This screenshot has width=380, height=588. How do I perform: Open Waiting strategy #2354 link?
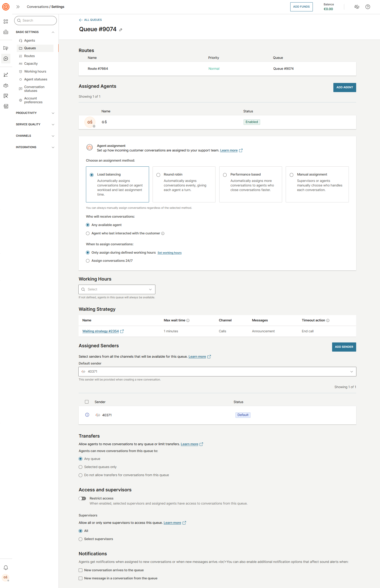101,331
